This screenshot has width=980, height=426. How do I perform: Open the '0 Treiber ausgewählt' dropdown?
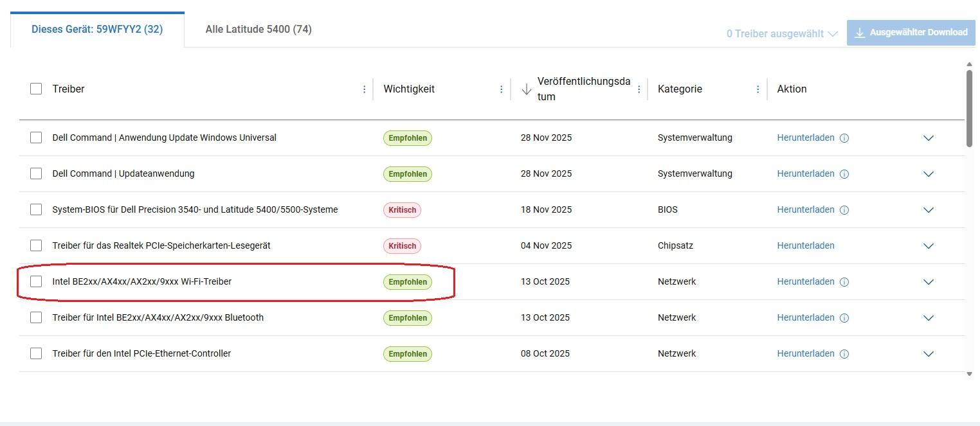781,33
